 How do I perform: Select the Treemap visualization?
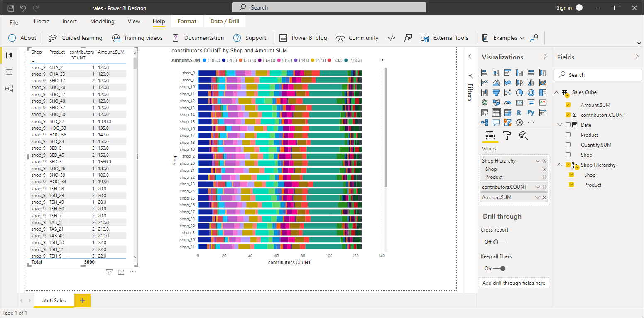pyautogui.click(x=542, y=92)
